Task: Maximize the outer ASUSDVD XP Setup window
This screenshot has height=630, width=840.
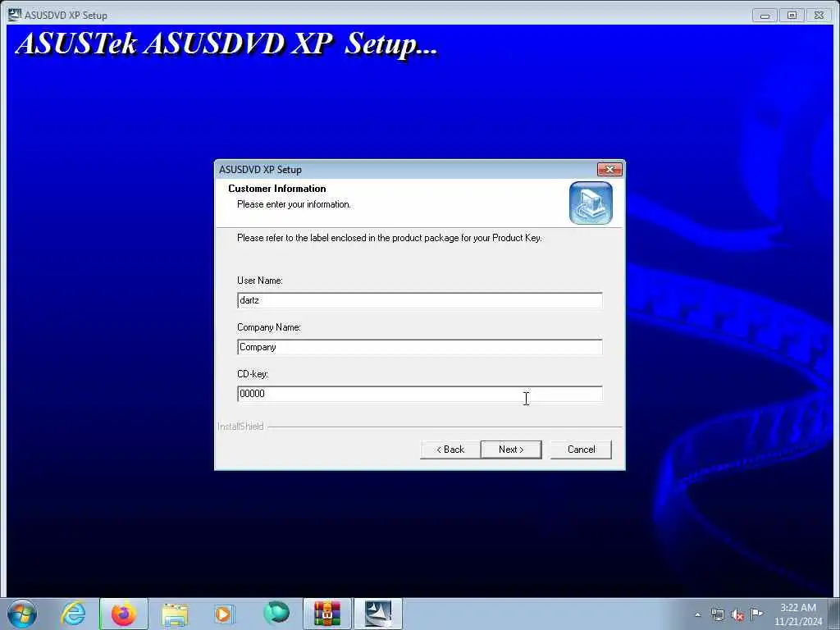Action: (792, 16)
